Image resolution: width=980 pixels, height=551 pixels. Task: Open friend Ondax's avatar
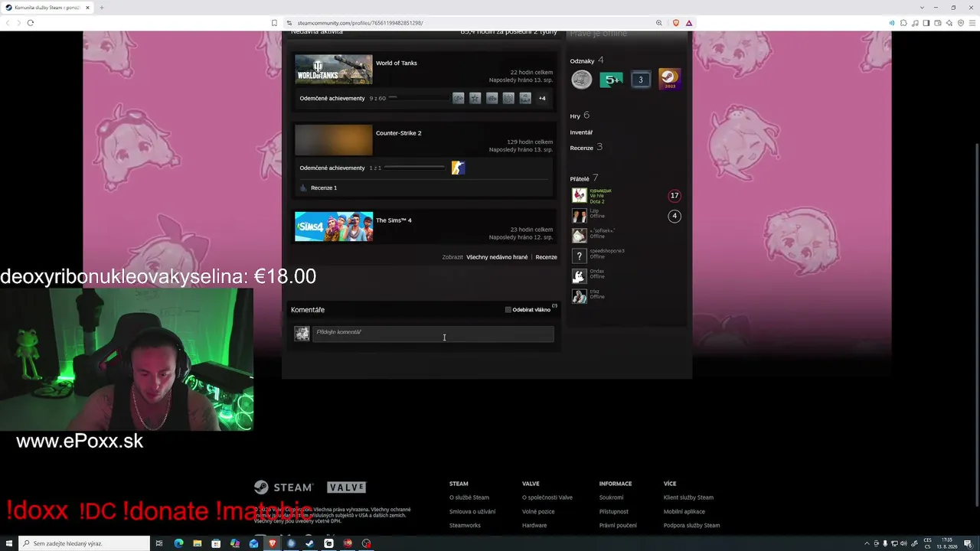580,276
